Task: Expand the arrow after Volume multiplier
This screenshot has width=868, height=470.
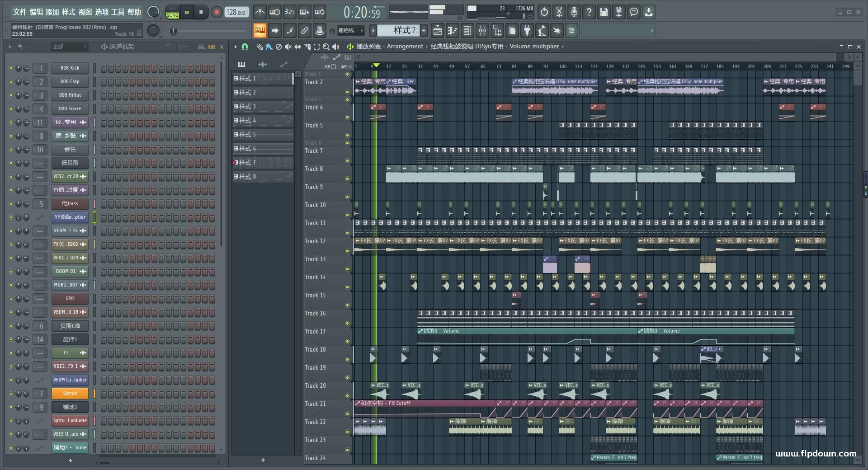Action: coord(562,46)
